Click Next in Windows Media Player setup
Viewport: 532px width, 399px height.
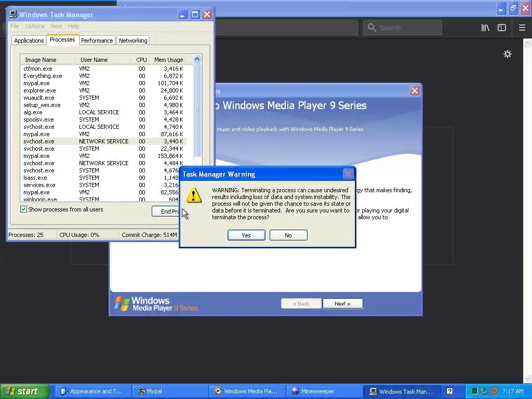(343, 303)
